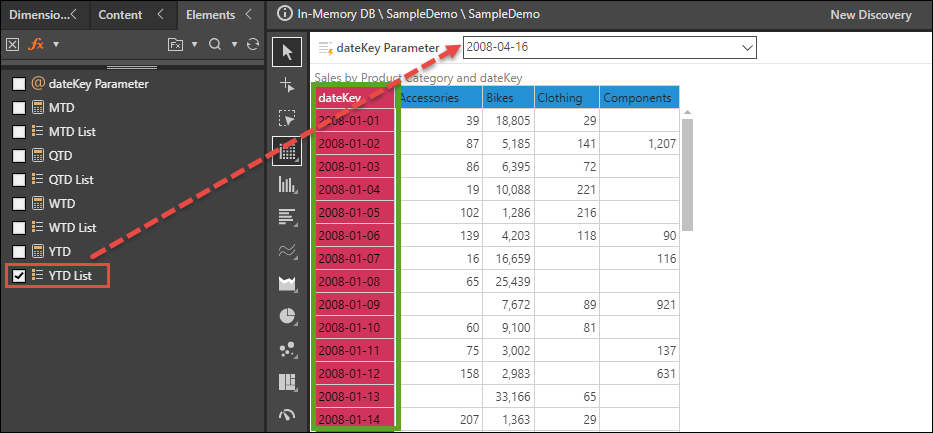The width and height of the screenshot is (933, 433).
Task: Switch to column chart visualization
Action: pyautogui.click(x=288, y=184)
